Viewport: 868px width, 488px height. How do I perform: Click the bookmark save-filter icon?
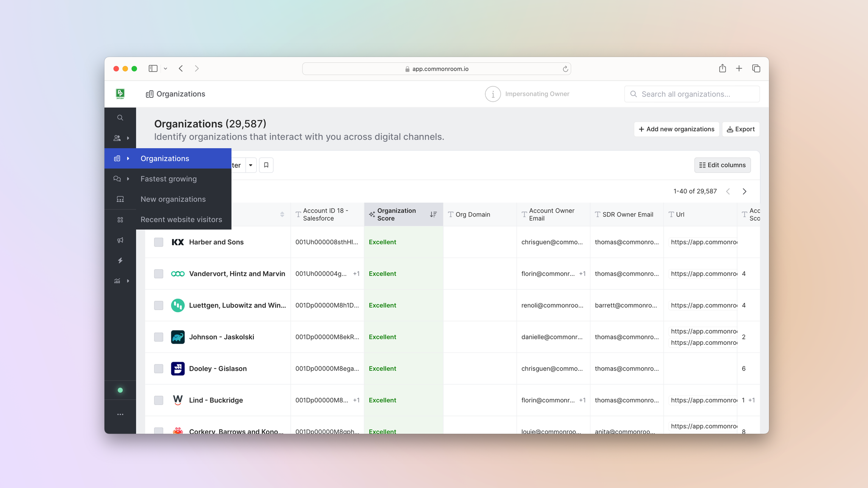[266, 165]
